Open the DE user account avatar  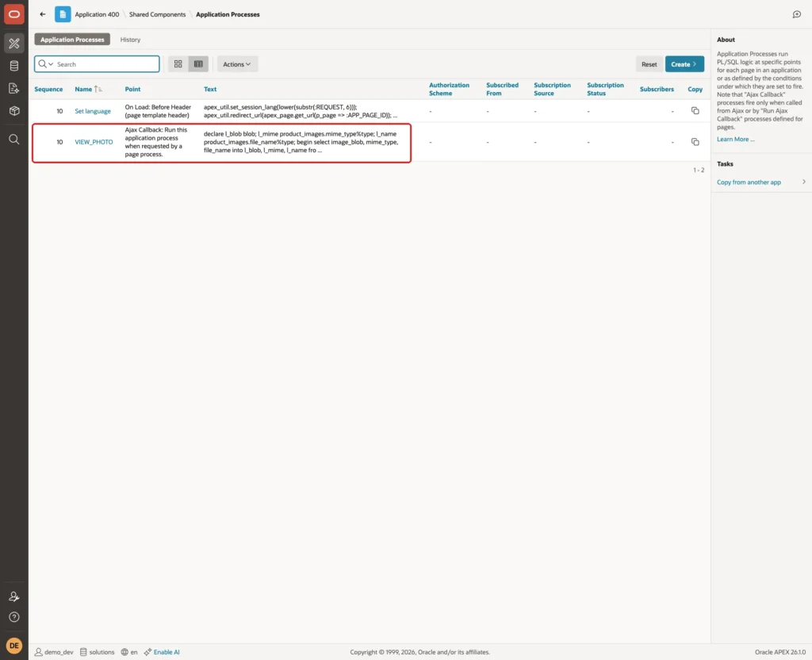point(14,646)
